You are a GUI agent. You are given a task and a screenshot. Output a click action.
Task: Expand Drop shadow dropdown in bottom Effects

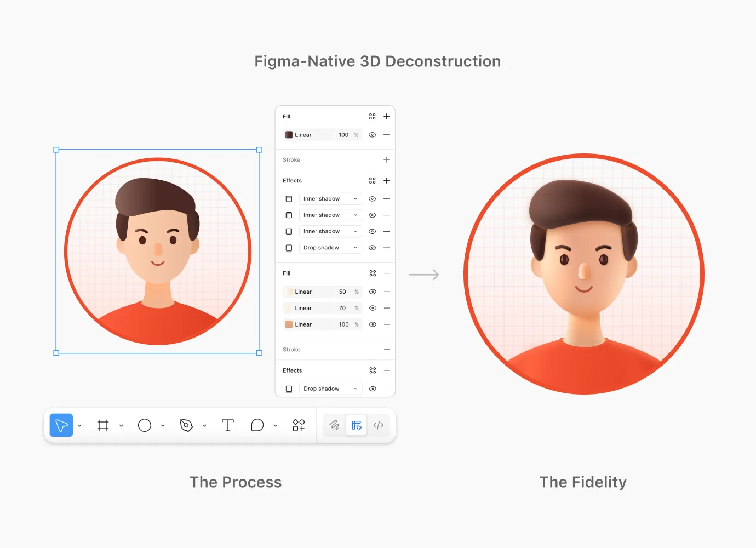355,389
